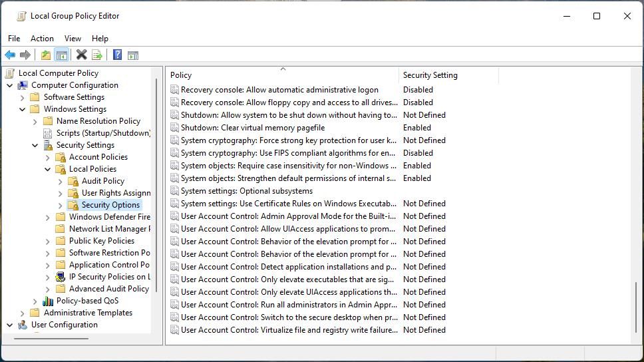Screen dimensions: 644x362
Task: Click the User Configuration user icon
Action: (23, 325)
